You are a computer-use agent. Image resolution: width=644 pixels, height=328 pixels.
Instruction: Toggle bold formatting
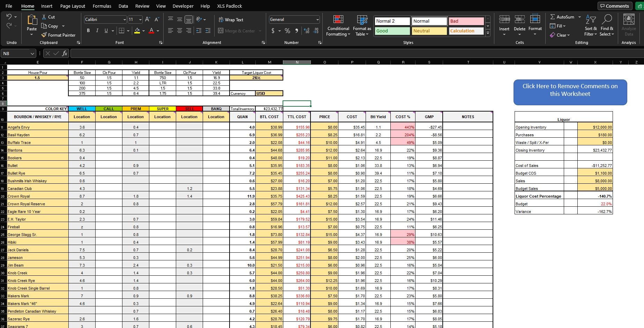pos(88,31)
